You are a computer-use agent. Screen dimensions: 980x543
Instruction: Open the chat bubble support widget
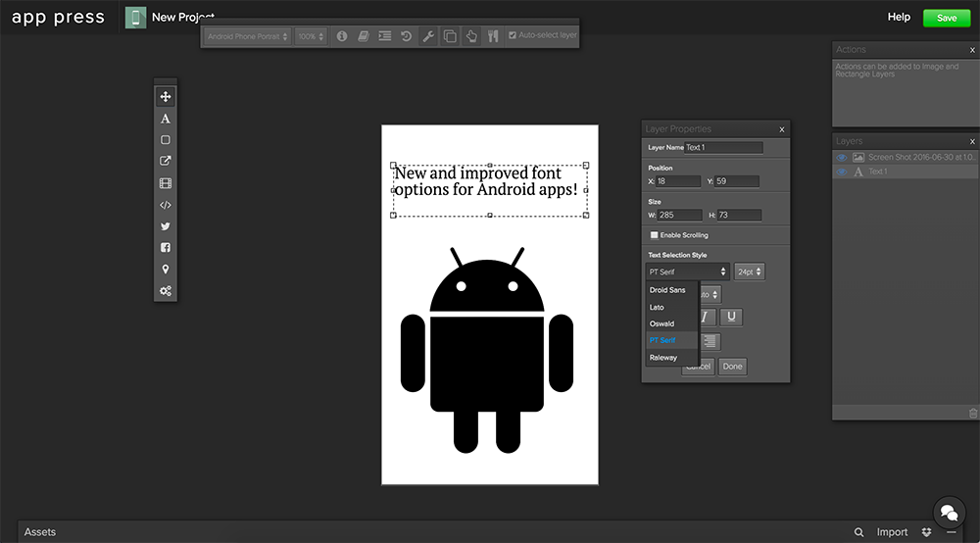tap(950, 513)
